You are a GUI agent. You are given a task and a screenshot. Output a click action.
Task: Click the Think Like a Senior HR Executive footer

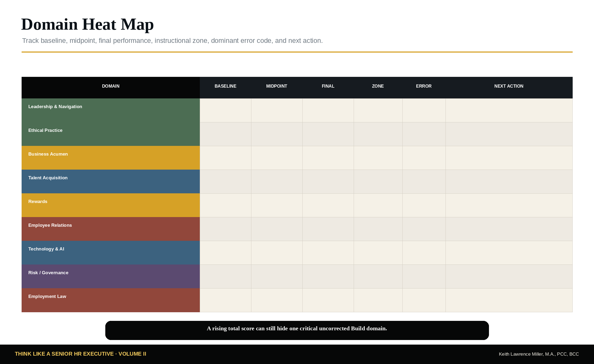coord(80,354)
